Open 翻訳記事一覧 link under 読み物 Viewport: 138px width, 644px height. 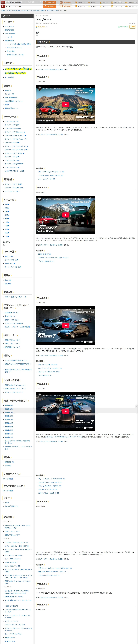[x=9, y=462]
